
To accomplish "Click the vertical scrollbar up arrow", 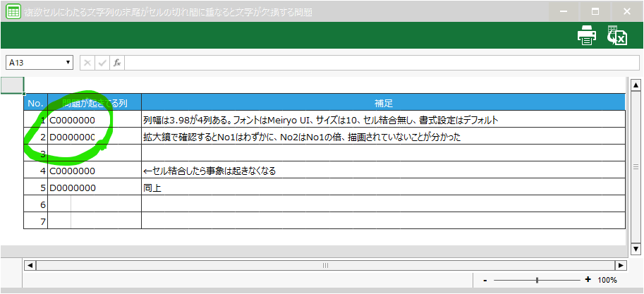I will point(635,84).
